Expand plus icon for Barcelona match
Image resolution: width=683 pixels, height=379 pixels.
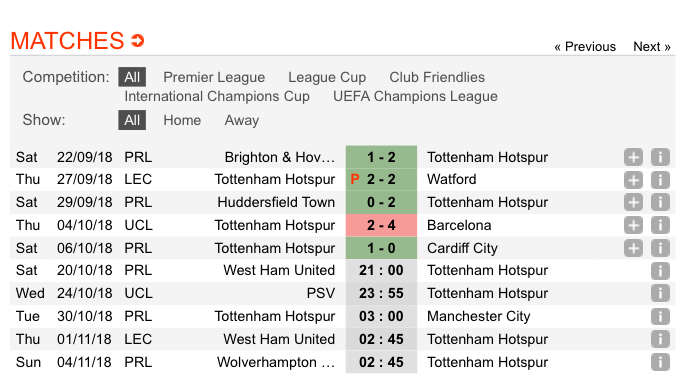tap(633, 225)
